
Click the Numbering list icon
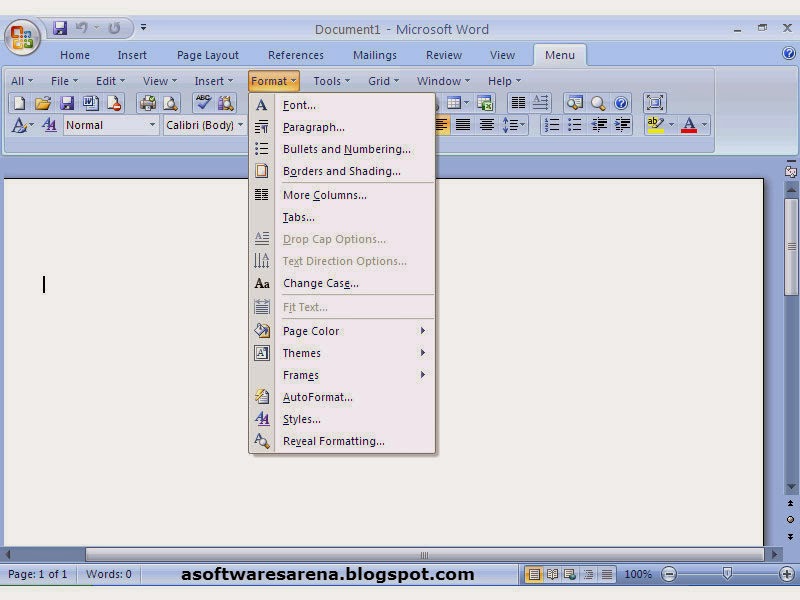(x=552, y=124)
